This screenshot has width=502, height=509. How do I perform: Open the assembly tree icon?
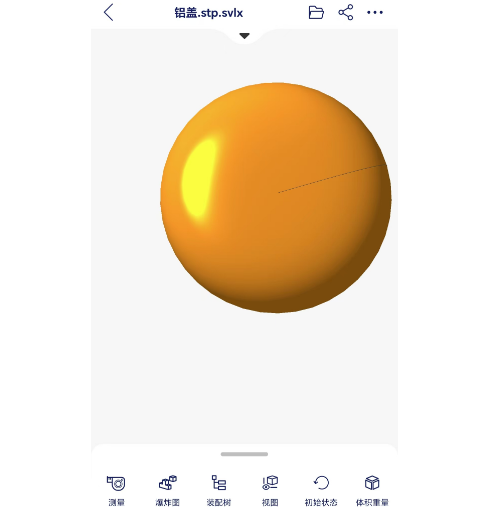click(219, 483)
